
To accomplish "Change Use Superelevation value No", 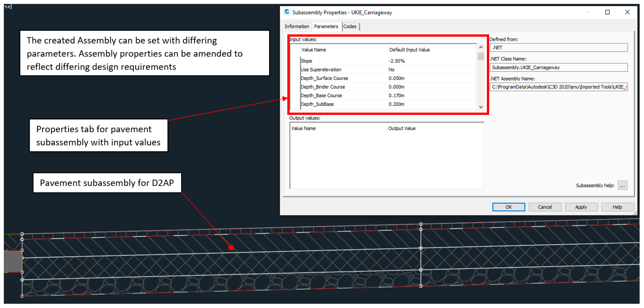I will (x=392, y=70).
